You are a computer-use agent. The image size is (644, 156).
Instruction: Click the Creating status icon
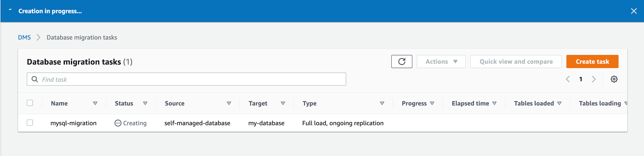coord(118,123)
